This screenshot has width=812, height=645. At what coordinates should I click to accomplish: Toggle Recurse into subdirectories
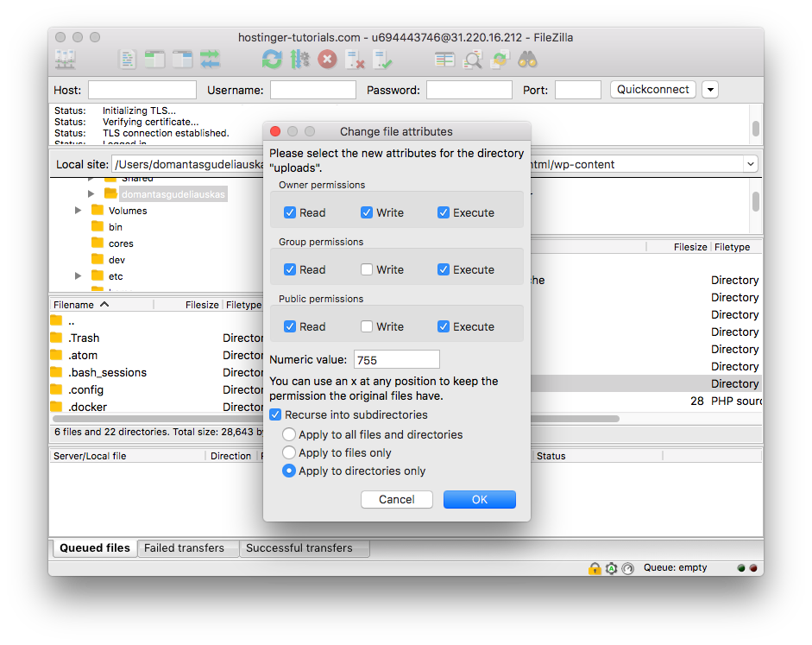point(277,414)
